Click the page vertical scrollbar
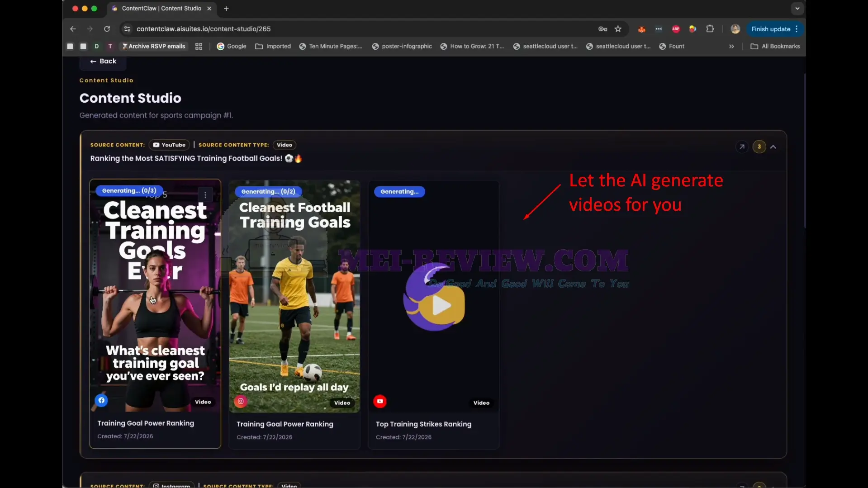Screen dimensions: 868x488 coord(804,151)
